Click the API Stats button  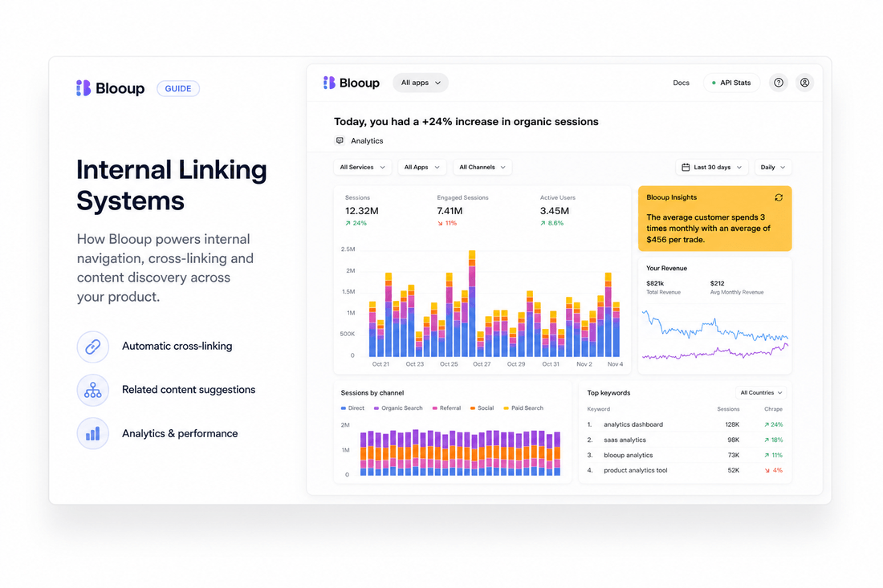[x=731, y=83]
